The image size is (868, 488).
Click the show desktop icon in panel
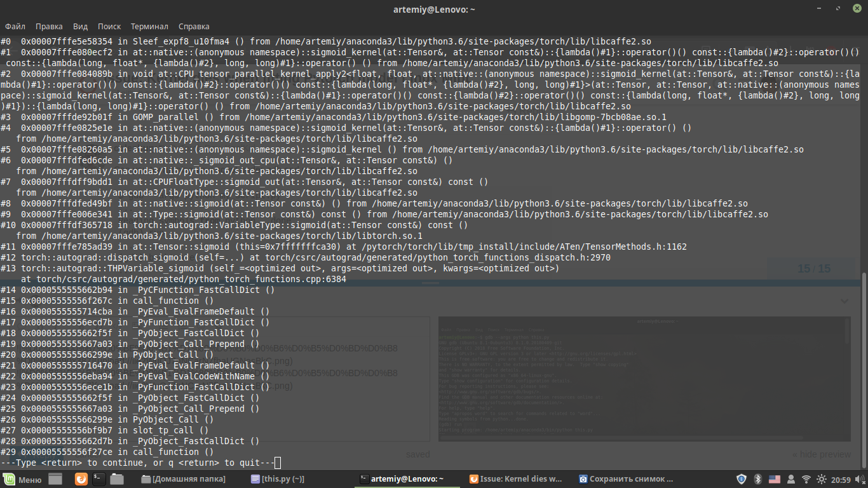pyautogui.click(x=56, y=479)
